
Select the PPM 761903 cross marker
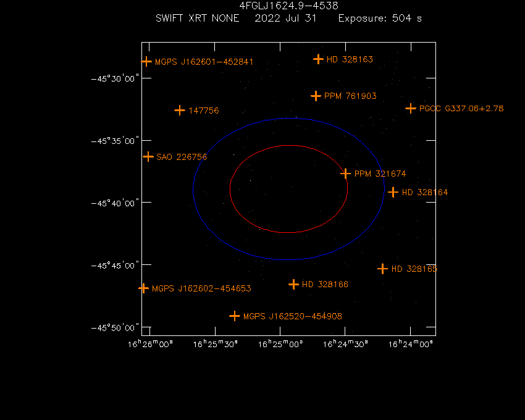(x=316, y=96)
